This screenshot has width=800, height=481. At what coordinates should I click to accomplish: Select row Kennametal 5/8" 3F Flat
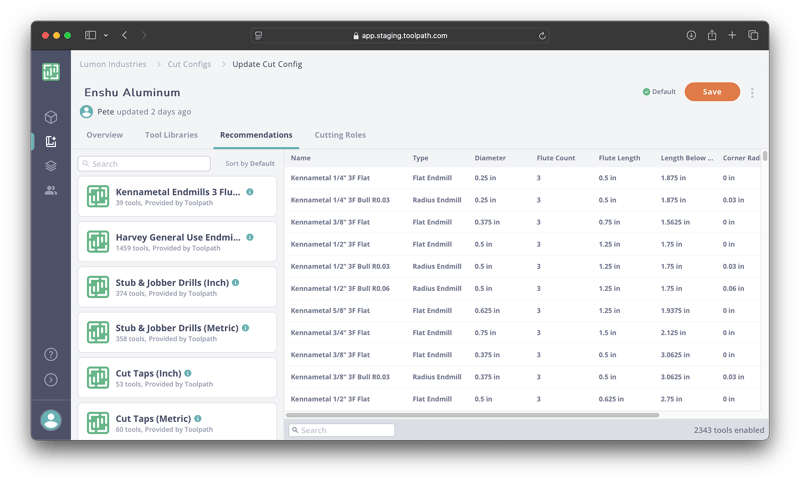(522, 311)
